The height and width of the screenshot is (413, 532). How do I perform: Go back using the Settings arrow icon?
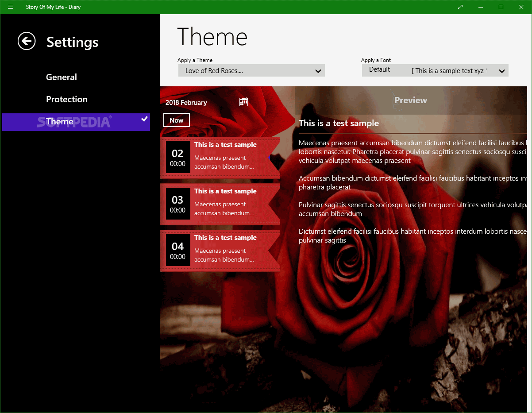pos(27,41)
